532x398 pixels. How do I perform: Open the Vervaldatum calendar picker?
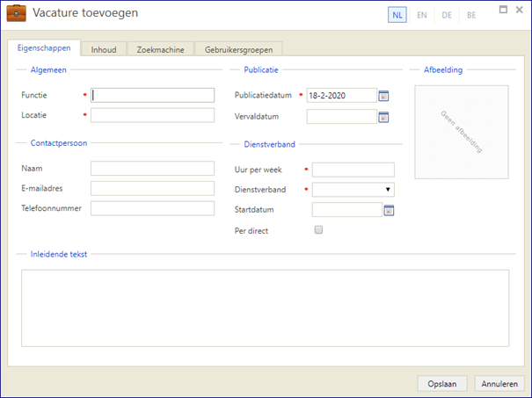pos(383,118)
